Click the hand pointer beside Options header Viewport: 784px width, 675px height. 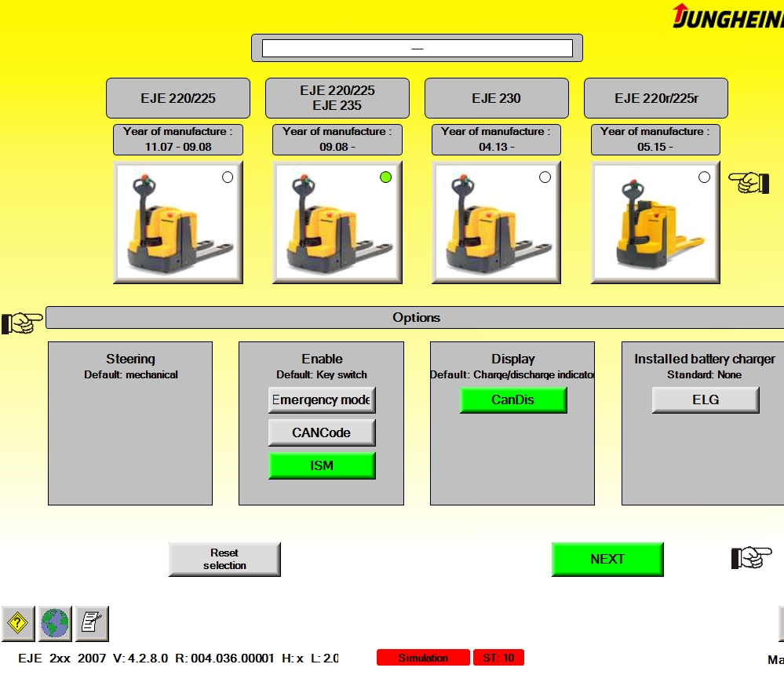coord(22,322)
